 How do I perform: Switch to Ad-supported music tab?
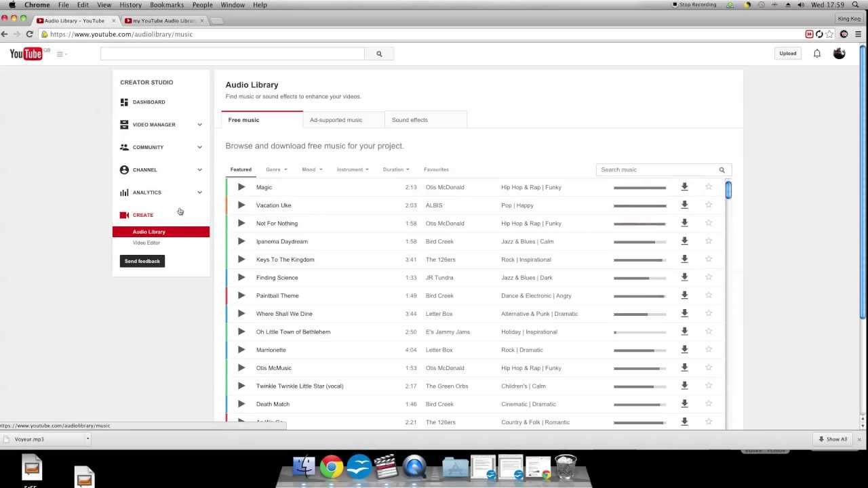(344, 120)
